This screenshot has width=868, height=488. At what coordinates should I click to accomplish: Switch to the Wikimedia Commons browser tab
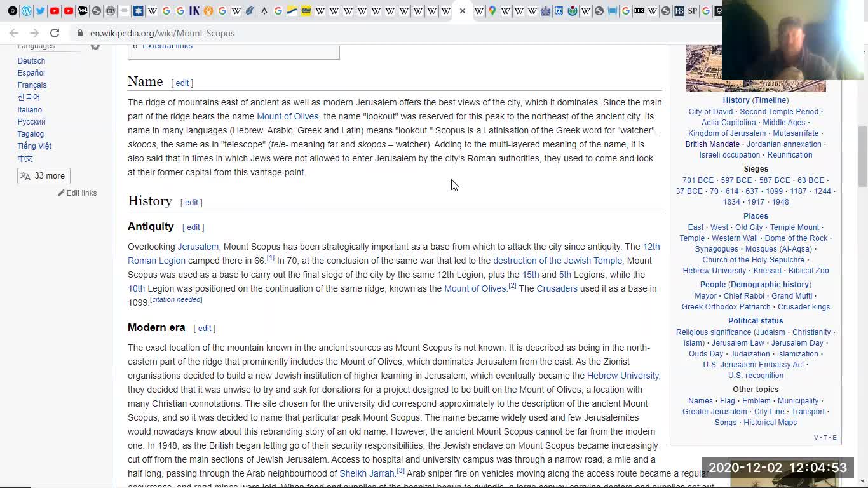[x=572, y=11]
